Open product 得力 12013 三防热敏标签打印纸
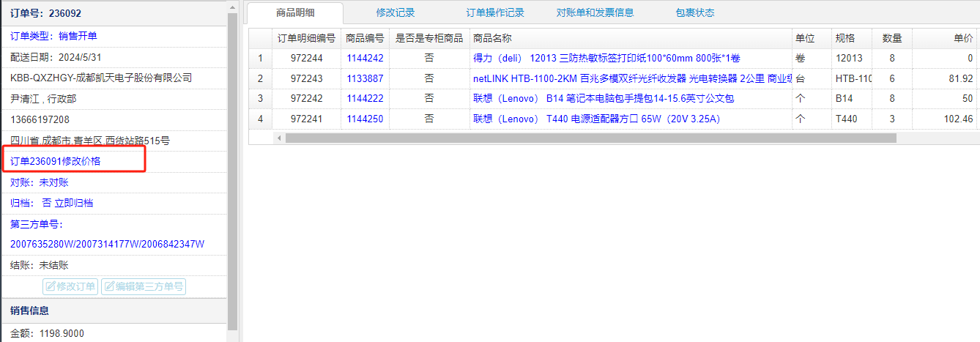This screenshot has width=980, height=342. 607,59
